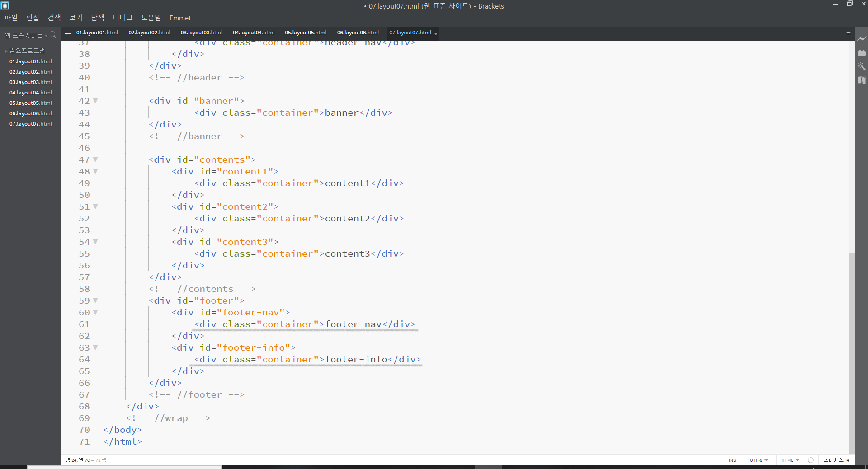
Task: Switch to the 03.layout03.html tab
Action: coord(202,33)
